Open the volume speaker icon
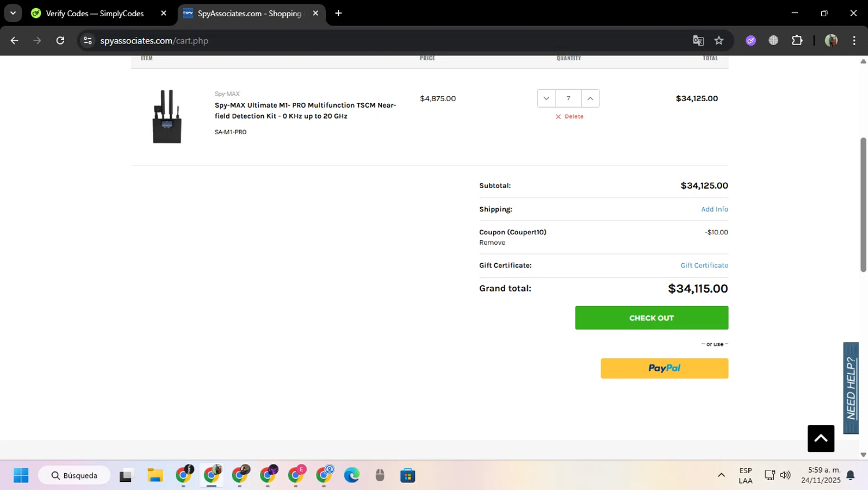Image resolution: width=868 pixels, height=490 pixels. click(x=785, y=476)
